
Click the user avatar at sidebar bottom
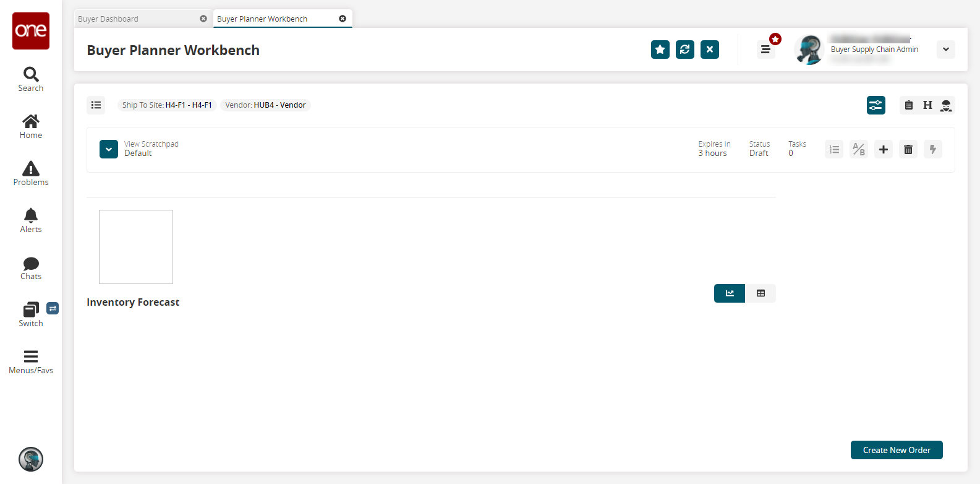coord(31,459)
